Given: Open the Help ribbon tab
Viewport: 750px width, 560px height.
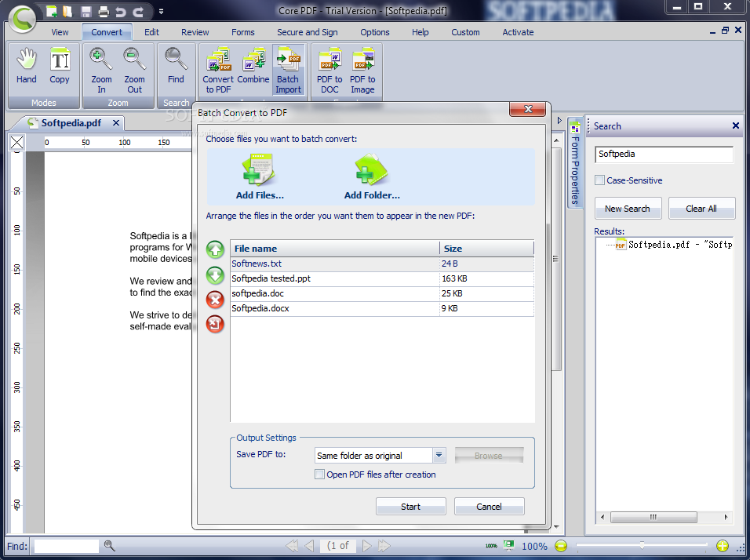Looking at the screenshot, I should [x=421, y=32].
